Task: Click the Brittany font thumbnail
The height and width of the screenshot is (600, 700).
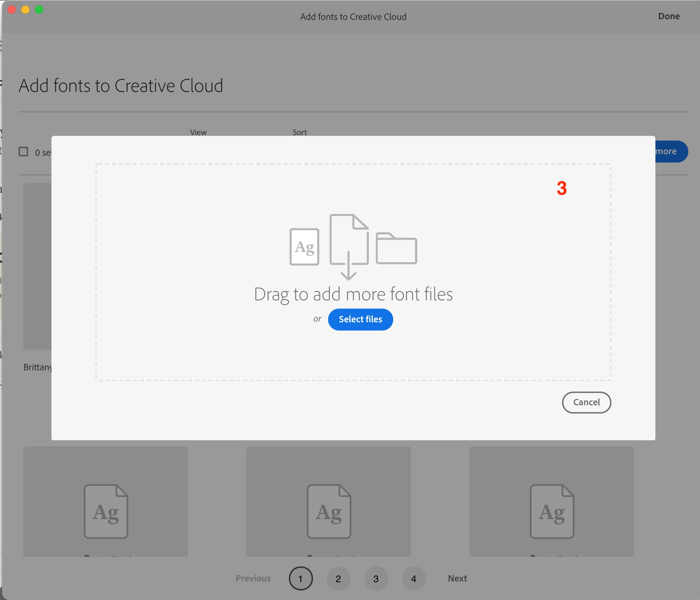Action: point(37,266)
